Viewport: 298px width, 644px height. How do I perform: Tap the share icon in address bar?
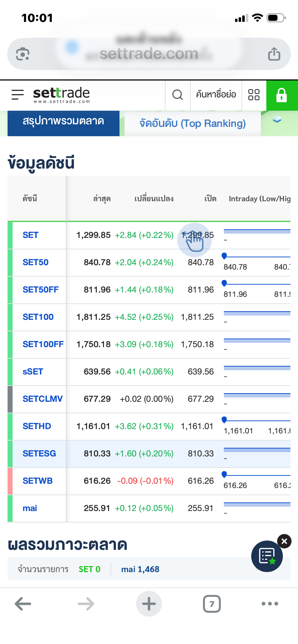(274, 54)
